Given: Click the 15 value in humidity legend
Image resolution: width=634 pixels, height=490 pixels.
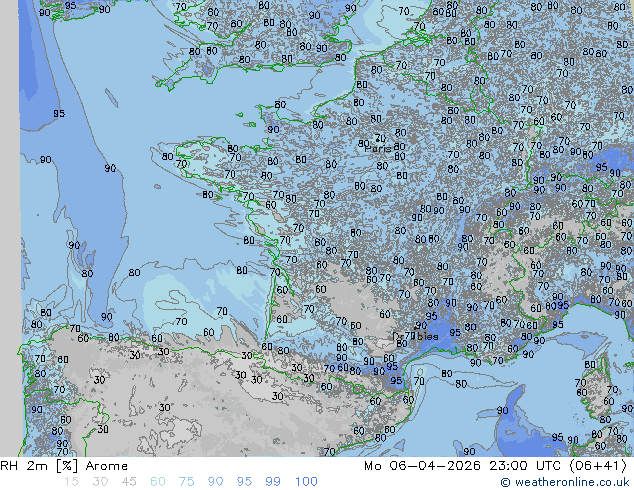Looking at the screenshot, I should coord(70,482).
